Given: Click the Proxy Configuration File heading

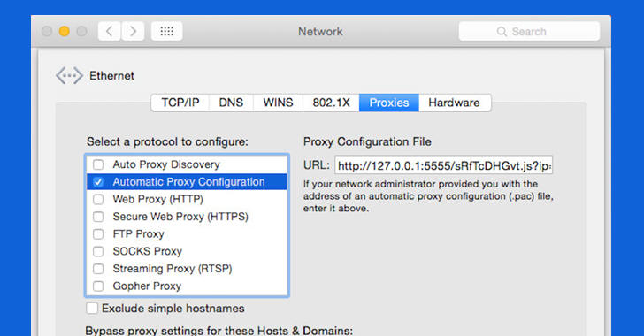Looking at the screenshot, I should 368,141.
